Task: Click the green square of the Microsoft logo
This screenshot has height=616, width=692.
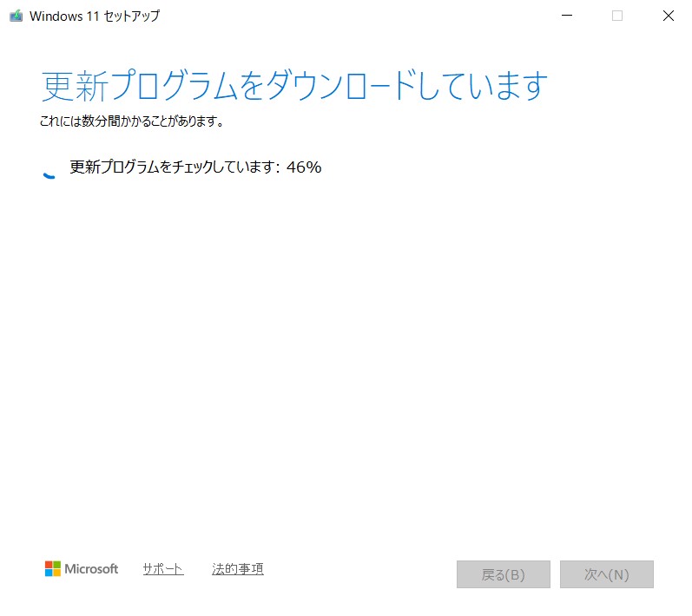Action: (x=57, y=565)
